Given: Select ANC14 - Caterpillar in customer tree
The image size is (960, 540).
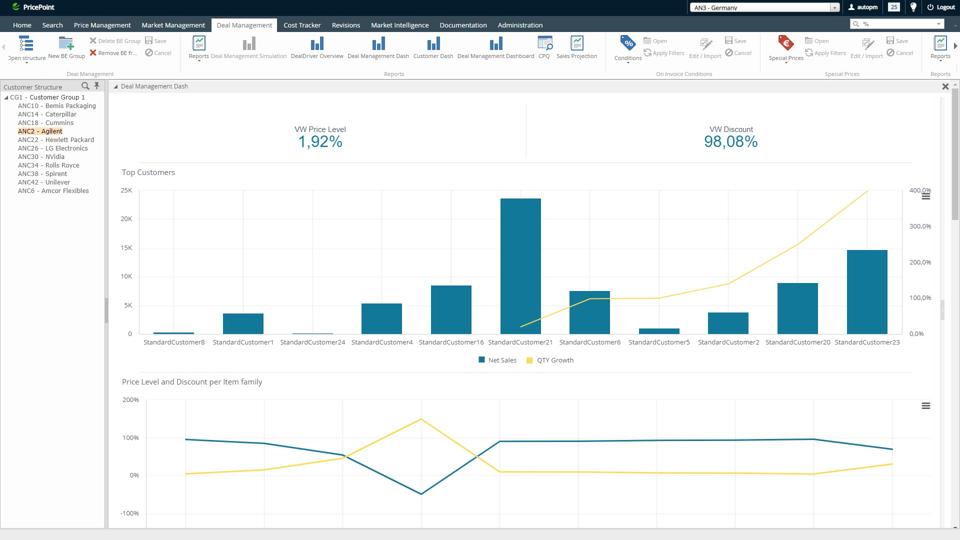Looking at the screenshot, I should [46, 114].
